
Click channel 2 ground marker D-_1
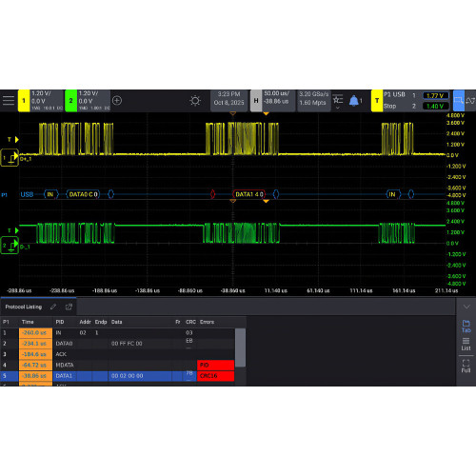click(x=10, y=246)
